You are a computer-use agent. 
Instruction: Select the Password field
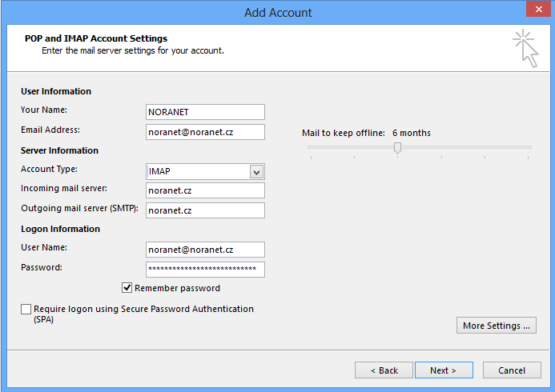(205, 270)
